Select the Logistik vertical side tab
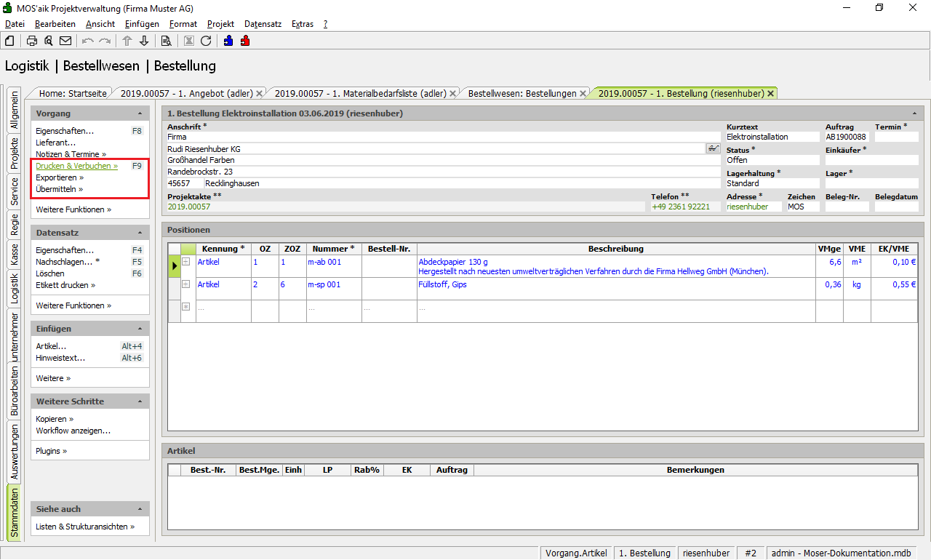This screenshot has height=560, width=931. click(x=14, y=288)
